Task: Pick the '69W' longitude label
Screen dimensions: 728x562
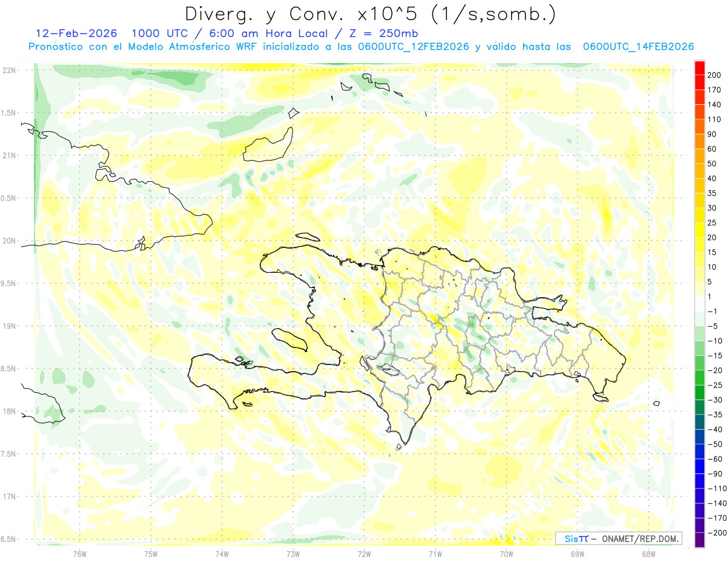Action: point(578,554)
